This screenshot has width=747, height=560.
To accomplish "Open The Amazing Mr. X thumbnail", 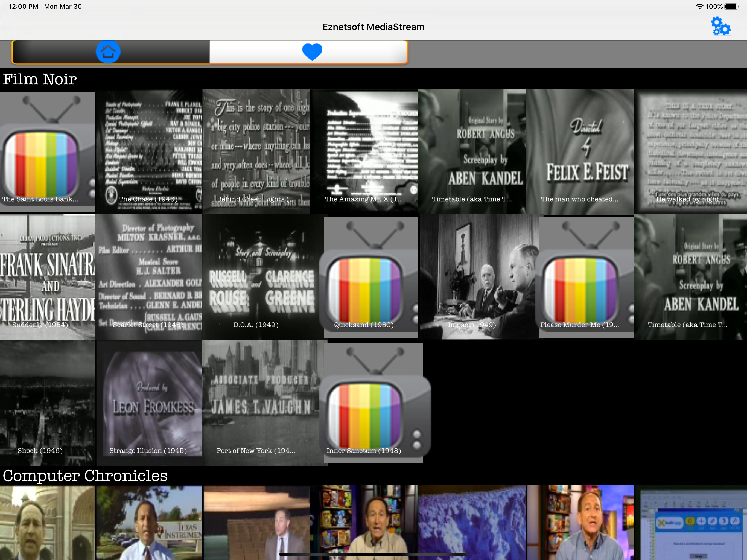I will (364, 152).
